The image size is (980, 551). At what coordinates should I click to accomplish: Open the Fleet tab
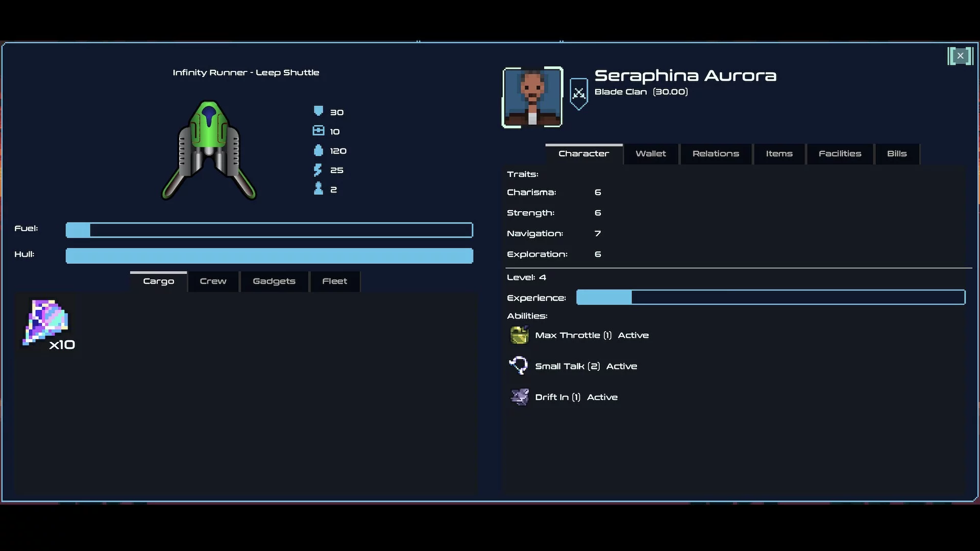pos(334,281)
